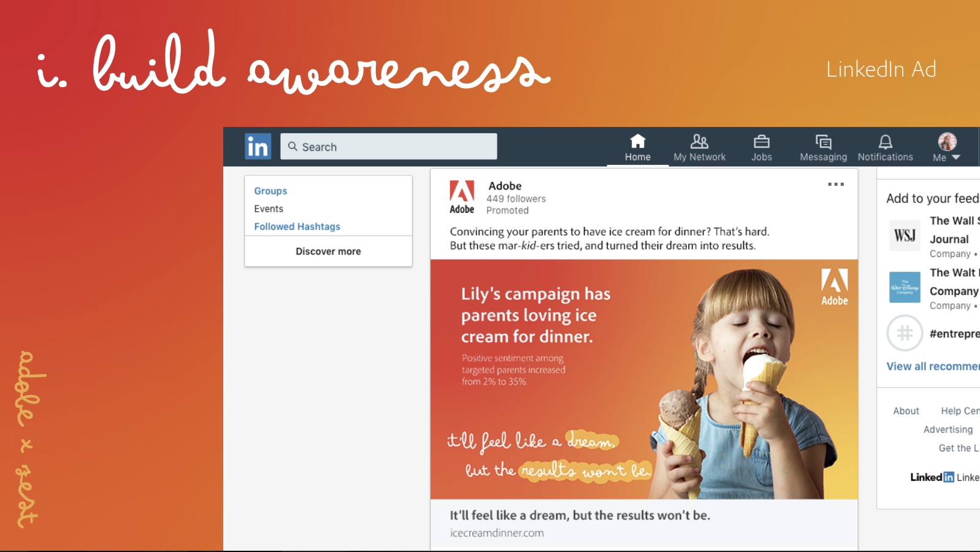Open the Adobe company name link

[x=505, y=186]
